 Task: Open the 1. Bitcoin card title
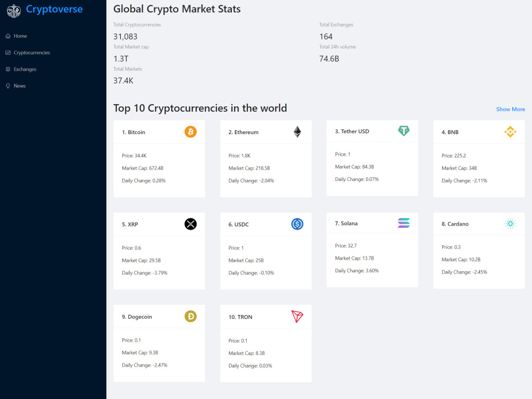[134, 132]
